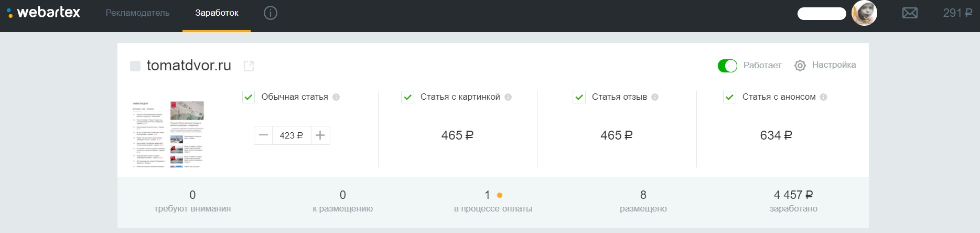Toggle the Работает switch off

pos(727,66)
